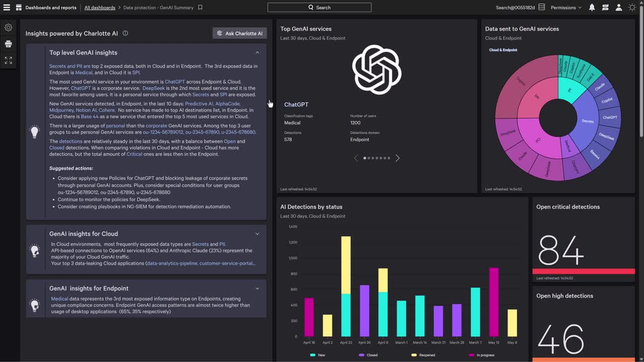Open the notifications bell
The image size is (644, 362).
pyautogui.click(x=592, y=8)
